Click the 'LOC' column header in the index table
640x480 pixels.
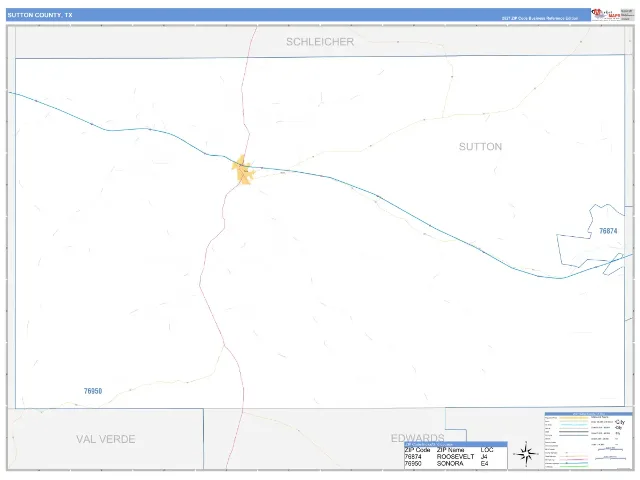[x=487, y=450]
